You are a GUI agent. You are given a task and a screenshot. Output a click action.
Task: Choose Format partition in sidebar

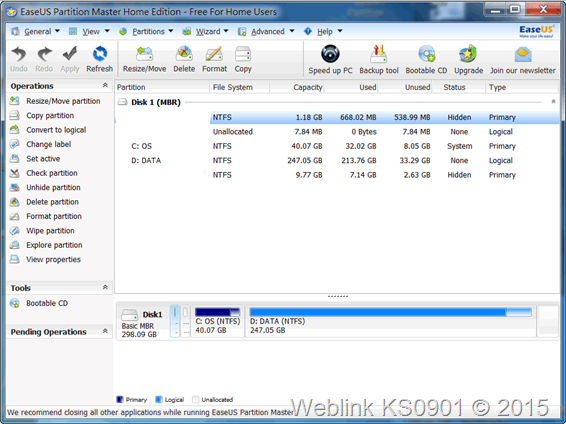coord(46,217)
